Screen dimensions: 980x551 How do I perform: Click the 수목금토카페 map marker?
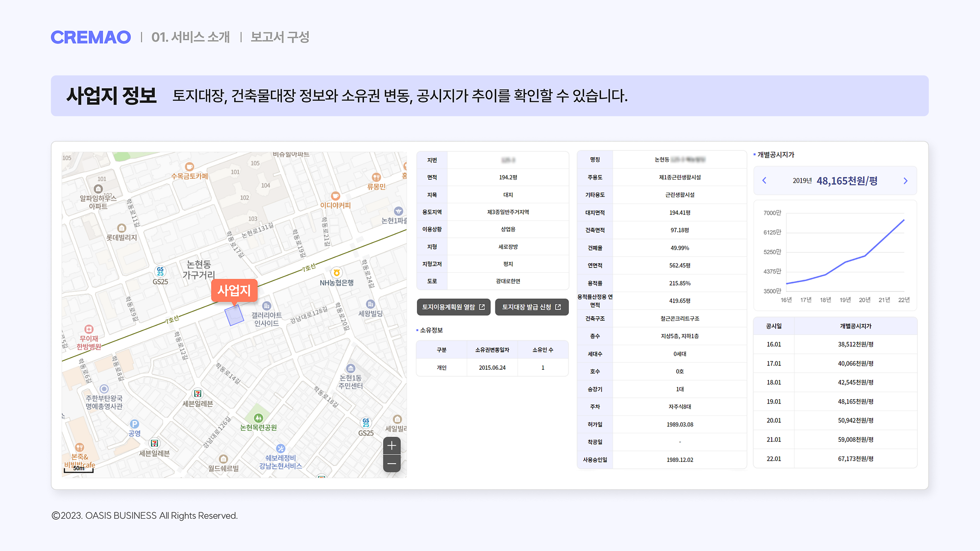point(190,167)
